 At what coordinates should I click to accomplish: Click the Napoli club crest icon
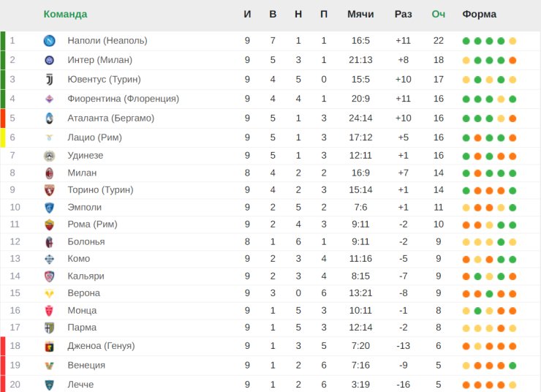click(49, 41)
